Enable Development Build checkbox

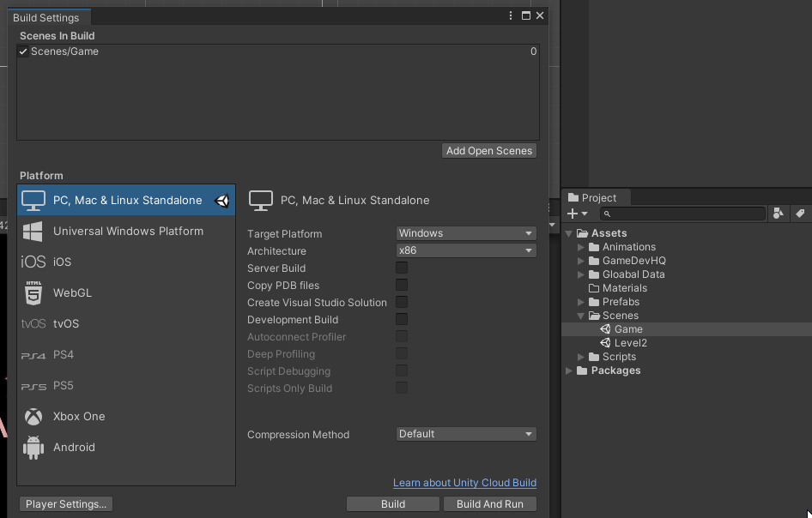(x=402, y=319)
